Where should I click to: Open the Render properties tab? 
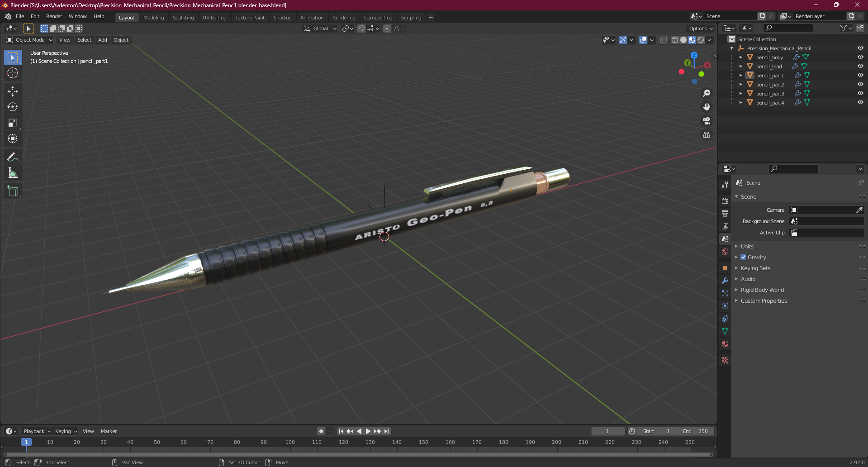725,200
